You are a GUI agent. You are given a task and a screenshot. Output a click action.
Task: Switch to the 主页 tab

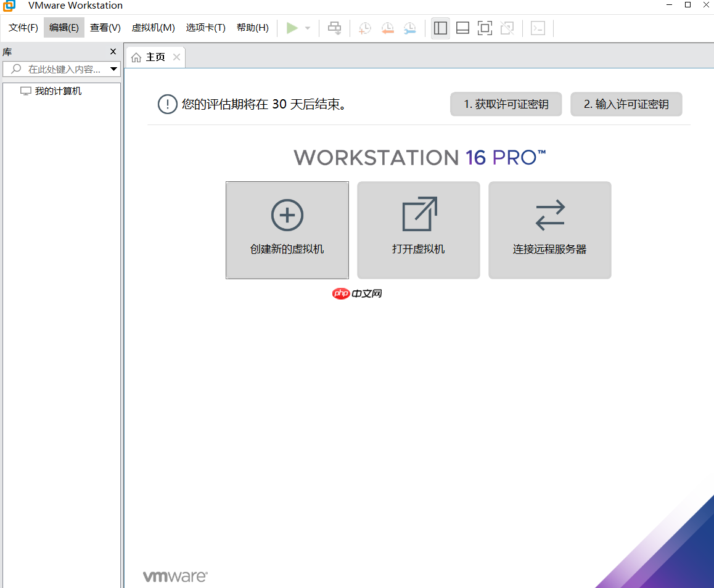[x=154, y=57]
